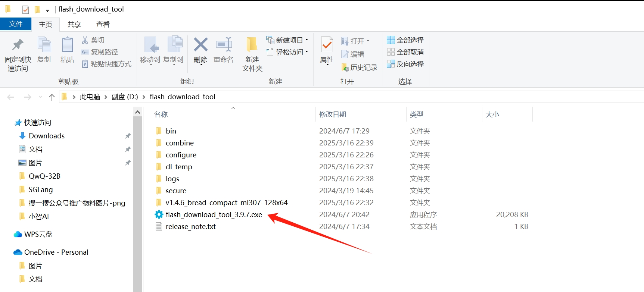Image resolution: width=644 pixels, height=292 pixels.
Task: Click the Delete (删除) X icon
Action: pos(200,45)
